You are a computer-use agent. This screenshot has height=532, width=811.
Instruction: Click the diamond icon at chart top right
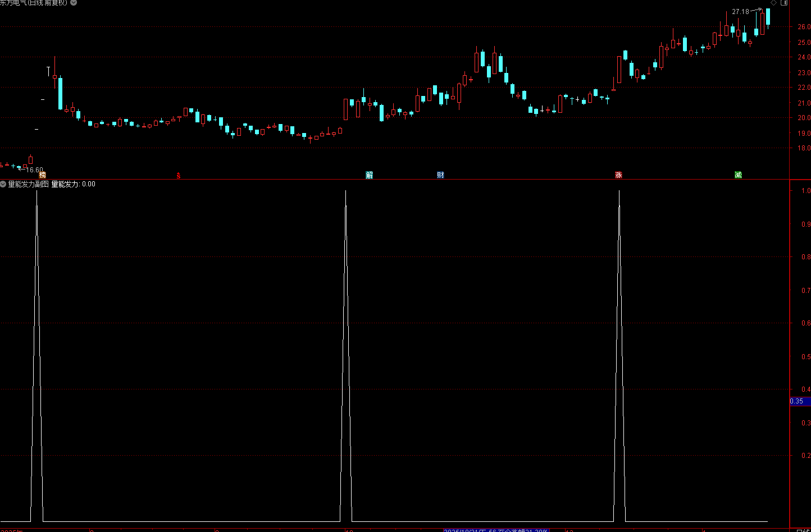point(774,3)
